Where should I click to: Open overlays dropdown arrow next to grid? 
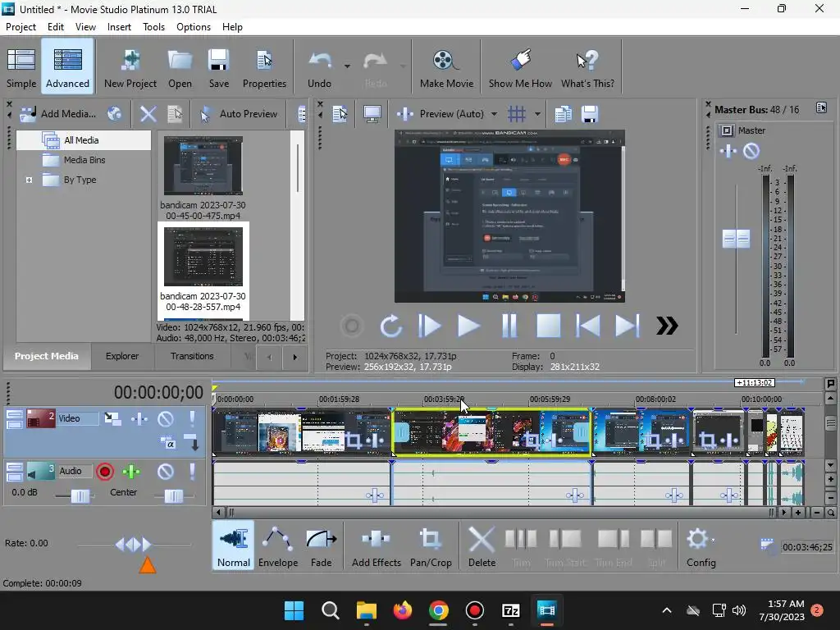coord(537,113)
